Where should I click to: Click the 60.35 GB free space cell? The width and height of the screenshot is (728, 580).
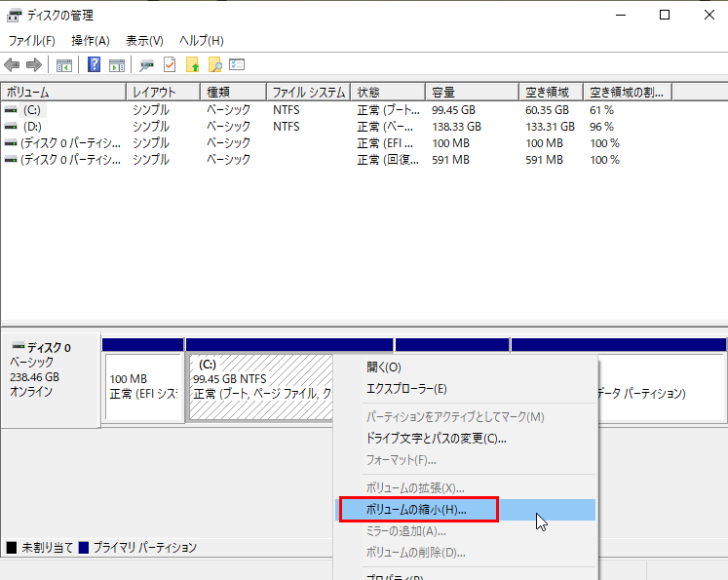pyautogui.click(x=547, y=110)
